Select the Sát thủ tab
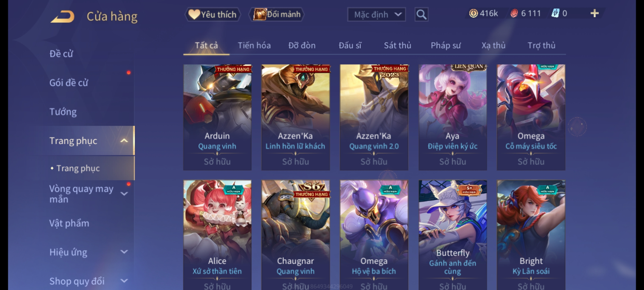Viewport: 644px width, 290px height. [x=397, y=45]
